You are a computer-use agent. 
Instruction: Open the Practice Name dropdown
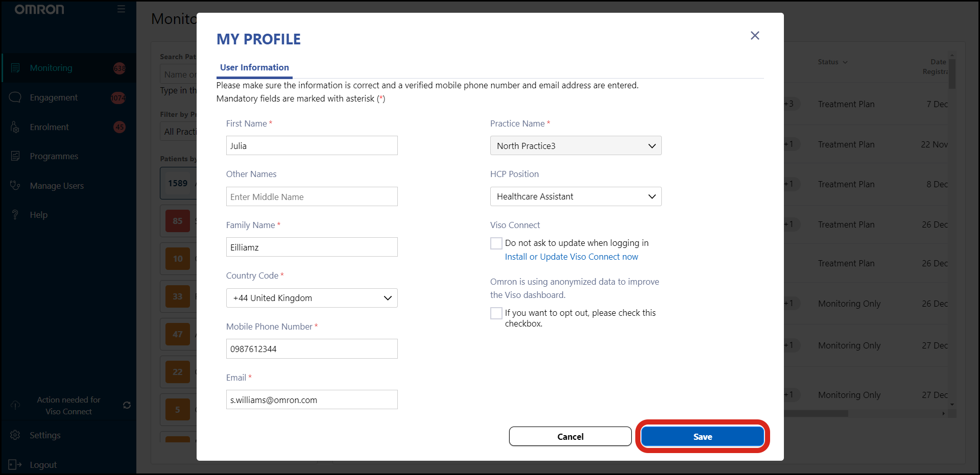pos(576,146)
